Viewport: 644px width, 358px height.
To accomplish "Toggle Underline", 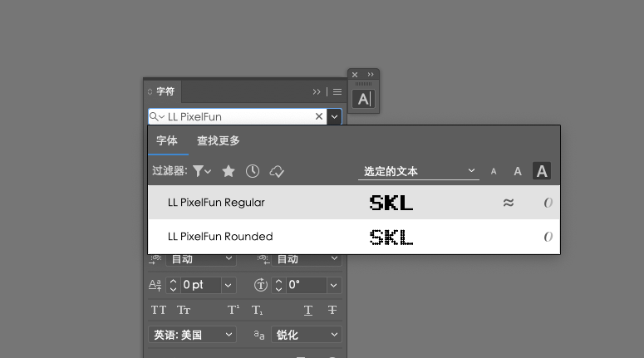I will (x=308, y=311).
